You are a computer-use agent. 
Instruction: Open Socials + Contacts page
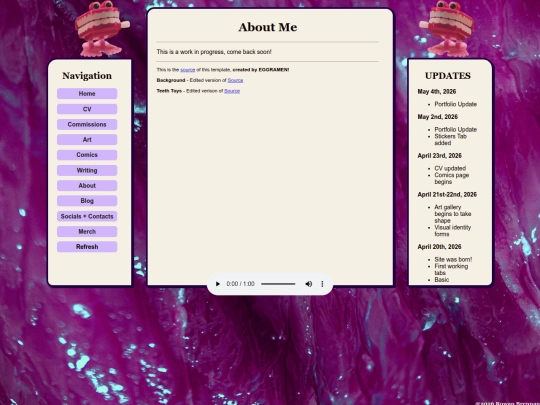(87, 216)
